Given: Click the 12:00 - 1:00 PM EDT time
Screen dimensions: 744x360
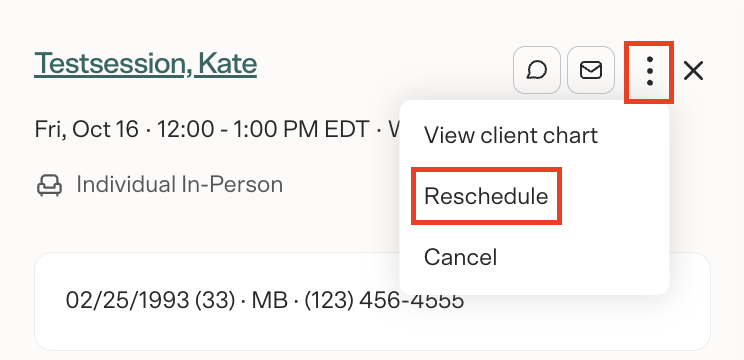Looking at the screenshot, I should 263,129.
